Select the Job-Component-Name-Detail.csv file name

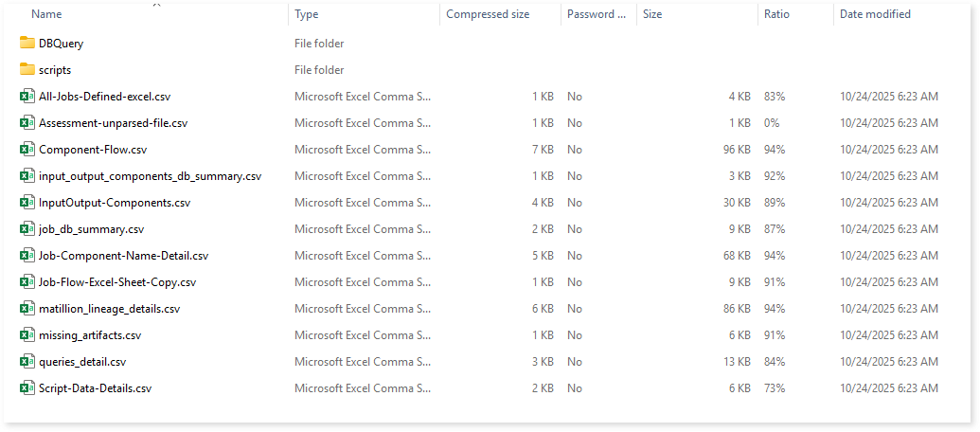123,256
